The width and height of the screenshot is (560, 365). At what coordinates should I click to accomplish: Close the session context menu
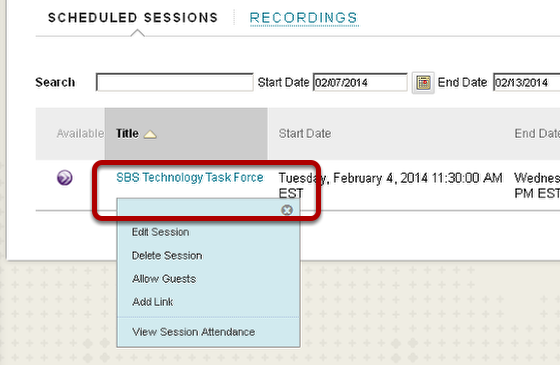coord(287,210)
